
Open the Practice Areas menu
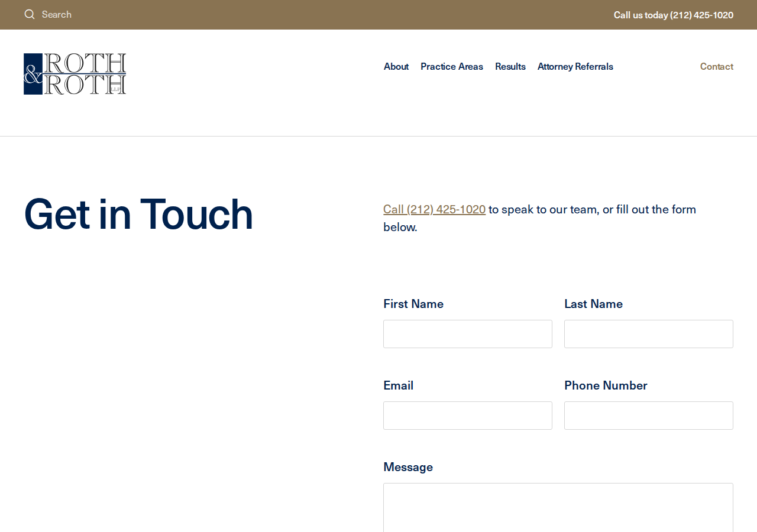coord(452,66)
